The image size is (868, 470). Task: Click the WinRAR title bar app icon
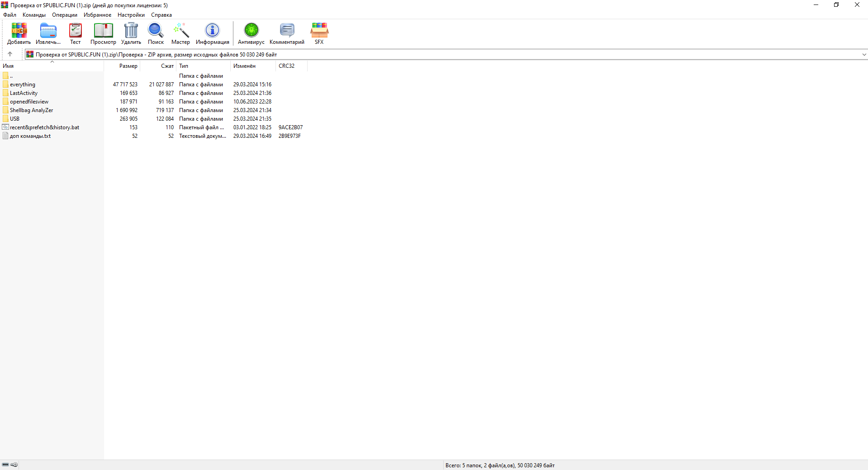[5, 5]
